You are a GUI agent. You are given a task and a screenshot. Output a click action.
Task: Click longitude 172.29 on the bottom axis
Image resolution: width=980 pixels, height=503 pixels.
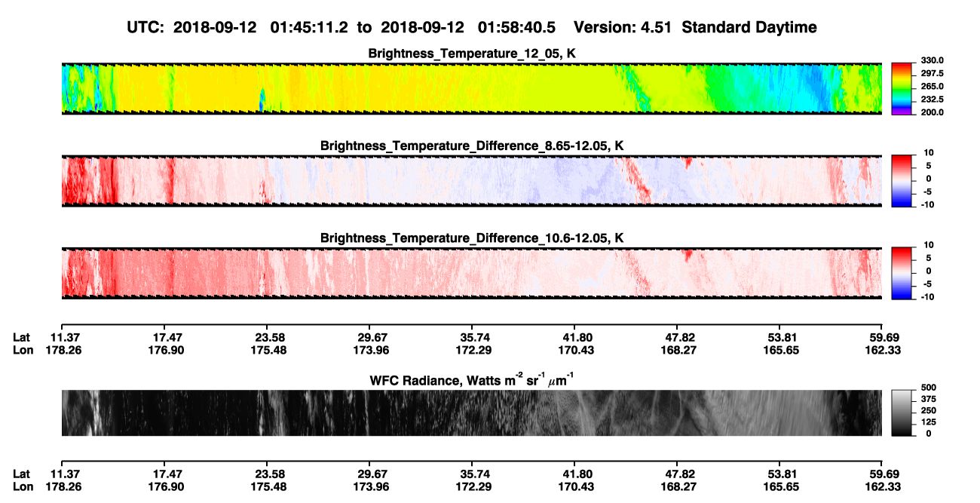point(472,487)
